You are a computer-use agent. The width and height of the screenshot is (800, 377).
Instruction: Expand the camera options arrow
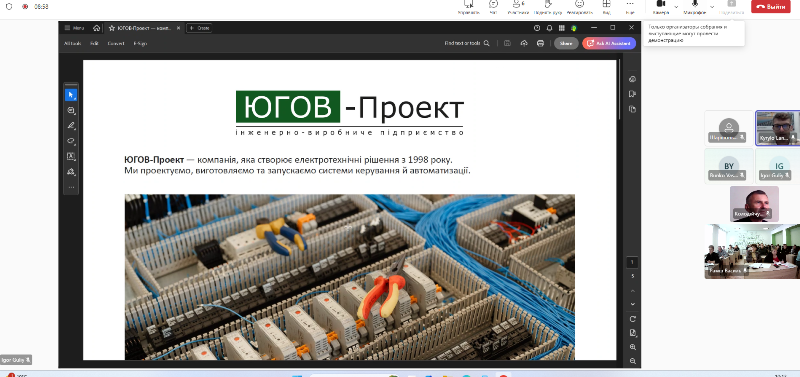(677, 7)
